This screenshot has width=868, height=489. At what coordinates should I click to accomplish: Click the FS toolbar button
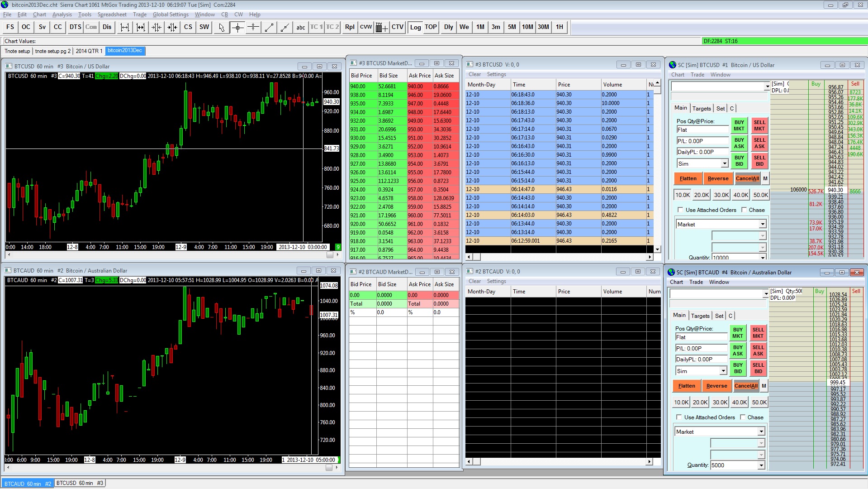click(x=10, y=27)
